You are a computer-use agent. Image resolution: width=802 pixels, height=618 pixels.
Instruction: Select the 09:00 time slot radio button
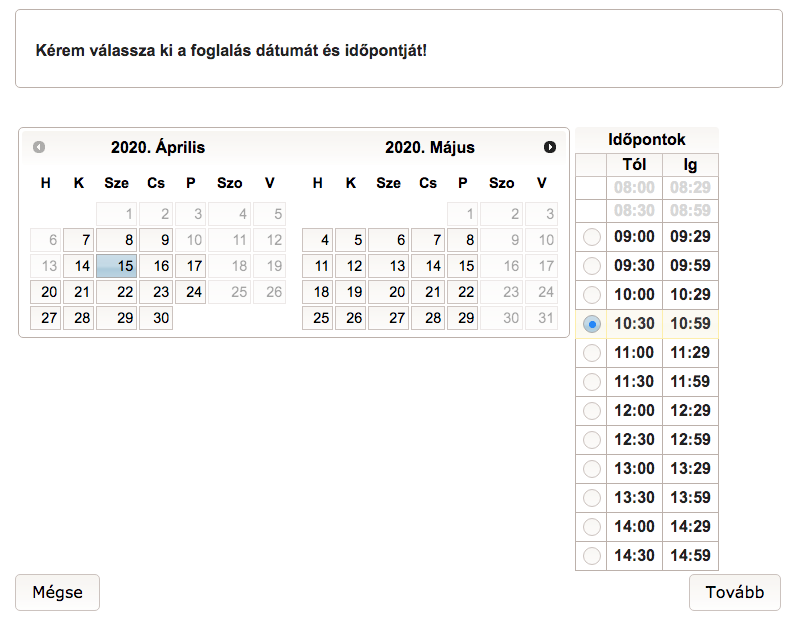(x=592, y=237)
